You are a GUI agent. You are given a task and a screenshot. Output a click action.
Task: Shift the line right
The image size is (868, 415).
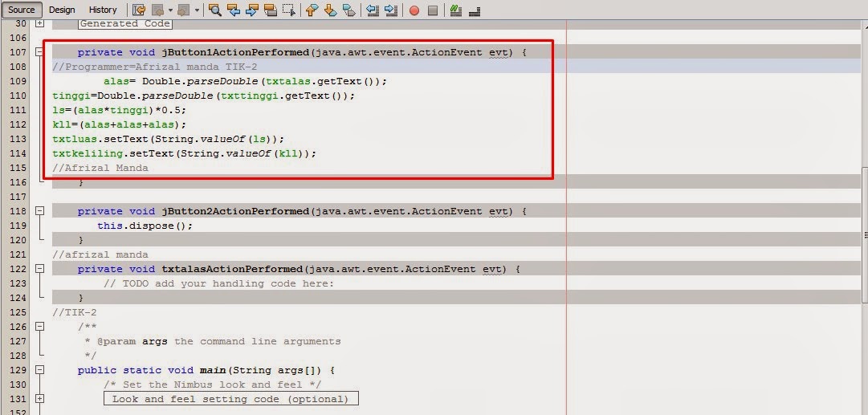click(x=391, y=10)
